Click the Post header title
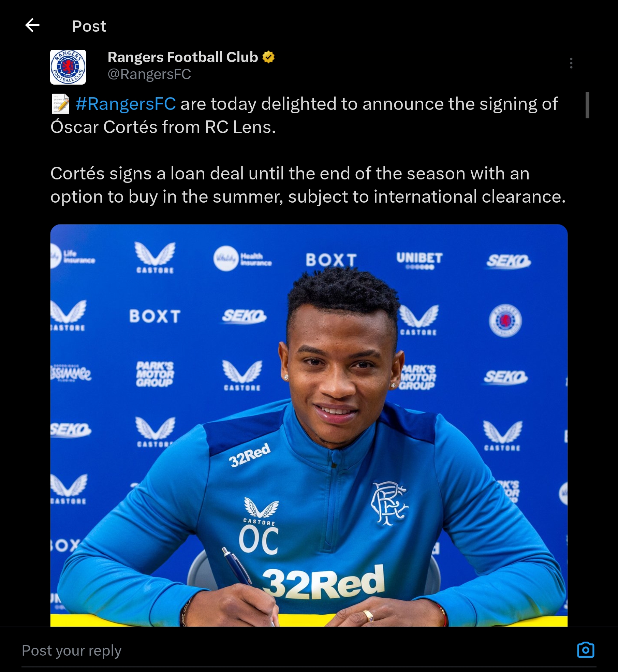 pyautogui.click(x=89, y=26)
